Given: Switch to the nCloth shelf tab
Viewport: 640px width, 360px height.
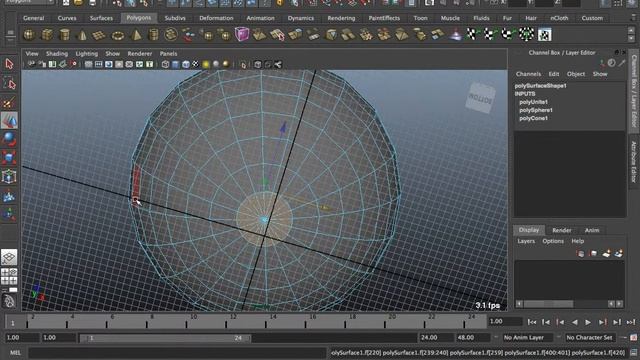Looking at the screenshot, I should click(x=559, y=18).
